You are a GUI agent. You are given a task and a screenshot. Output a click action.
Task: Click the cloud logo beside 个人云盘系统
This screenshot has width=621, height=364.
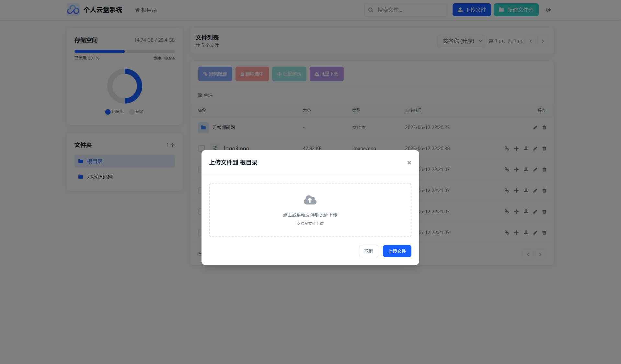point(73,10)
